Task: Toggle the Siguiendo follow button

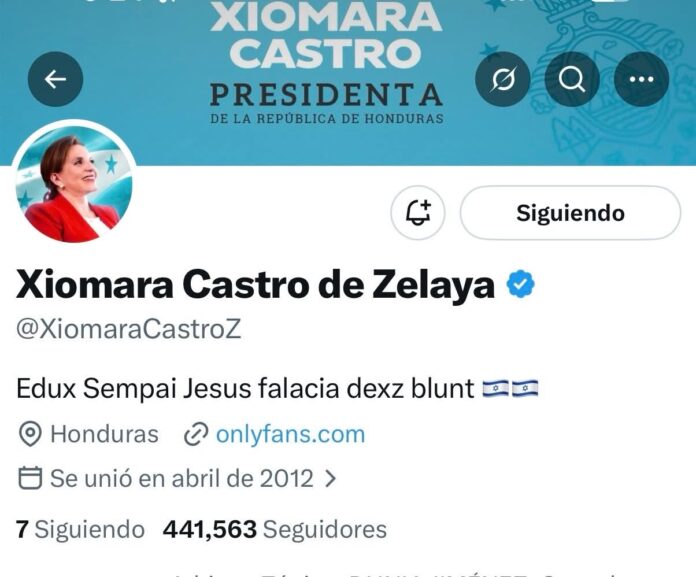Action: tap(570, 213)
